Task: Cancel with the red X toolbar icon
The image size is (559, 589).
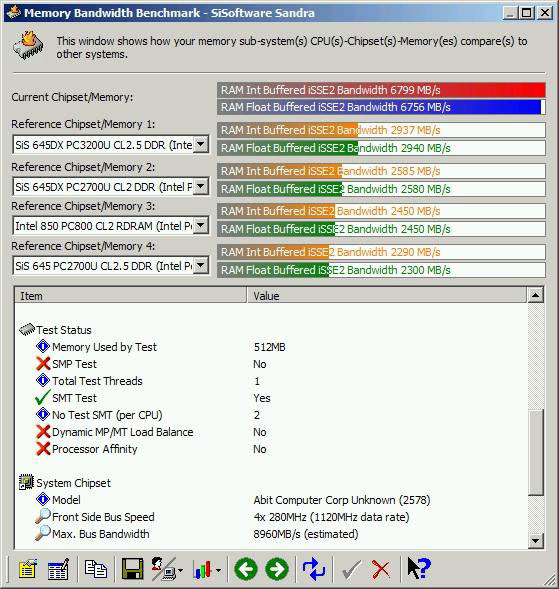Action: point(381,569)
